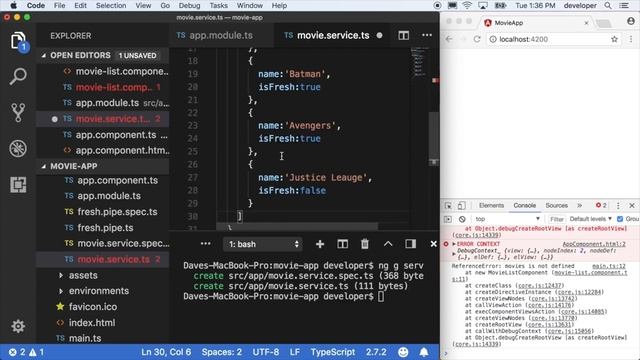Maximize the terminal panel with up chevron
This screenshot has height=360, width=640.
point(388,244)
